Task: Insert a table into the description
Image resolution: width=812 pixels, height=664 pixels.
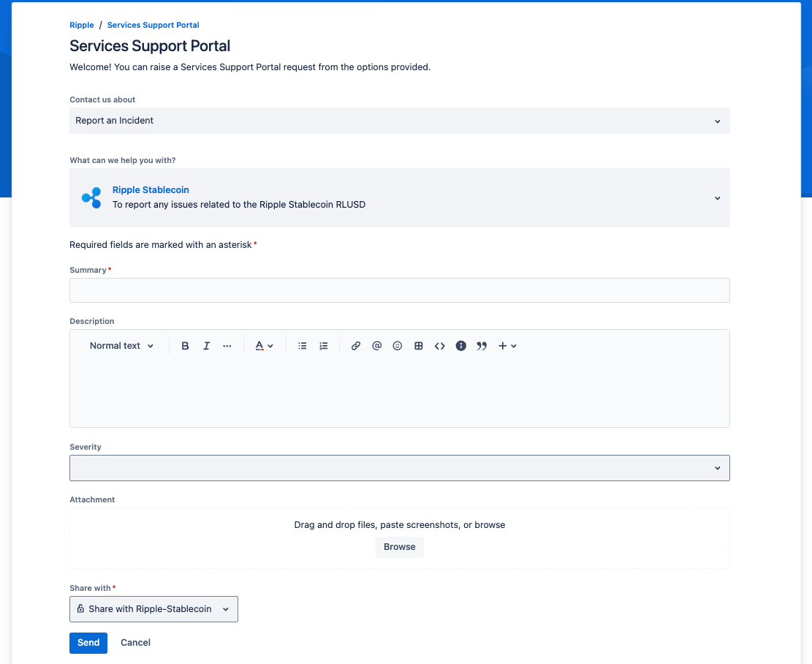Action: click(x=419, y=346)
